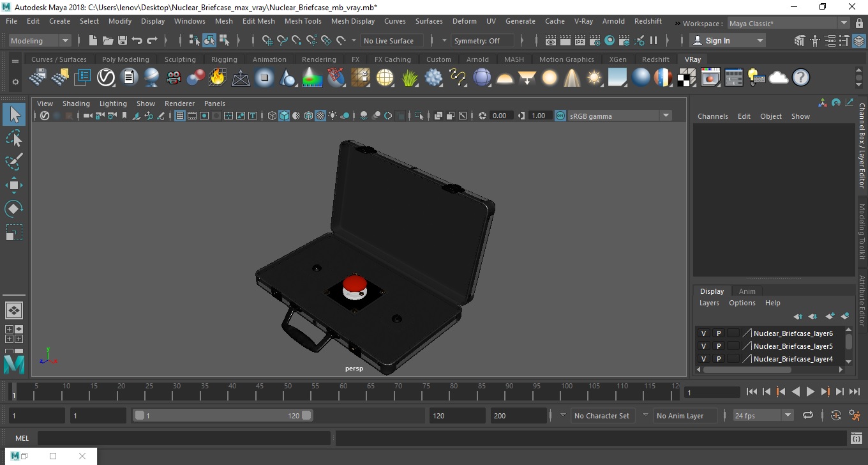Open the Modeling menu set dropdown
The height and width of the screenshot is (465, 868).
[40, 40]
